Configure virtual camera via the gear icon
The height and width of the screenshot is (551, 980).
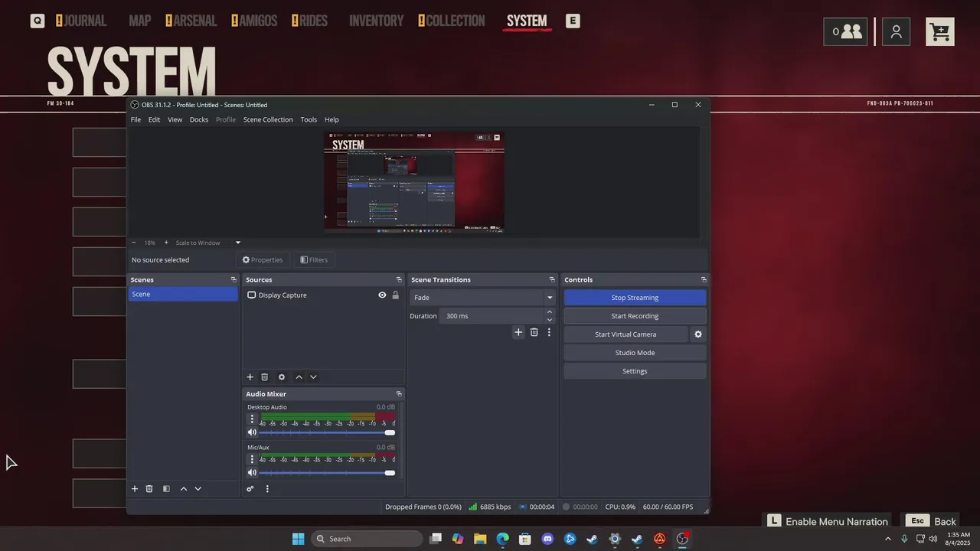coord(697,334)
